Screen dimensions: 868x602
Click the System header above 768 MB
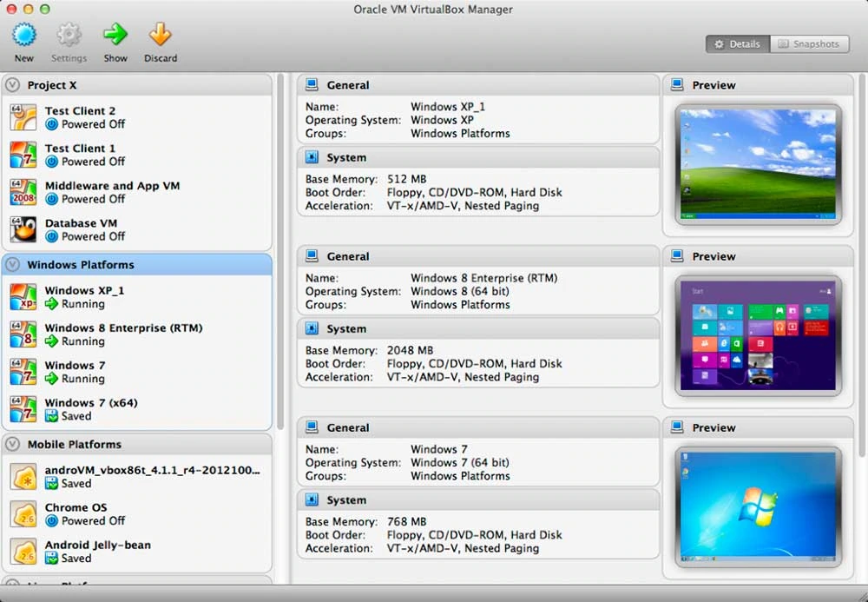point(479,499)
